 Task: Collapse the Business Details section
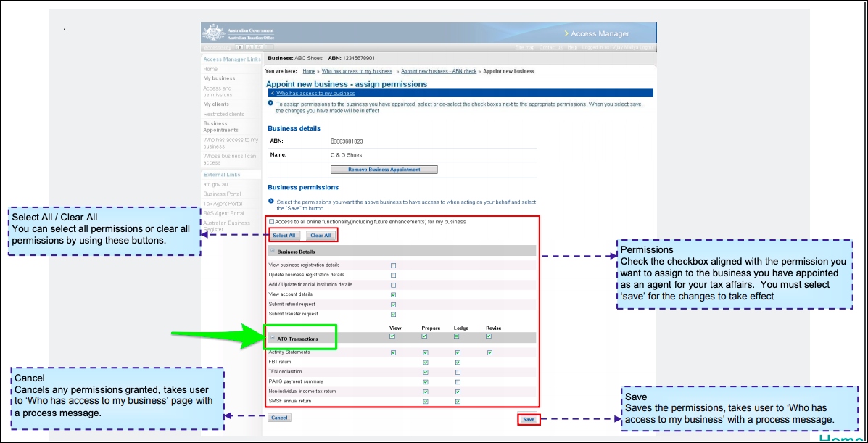(272, 251)
